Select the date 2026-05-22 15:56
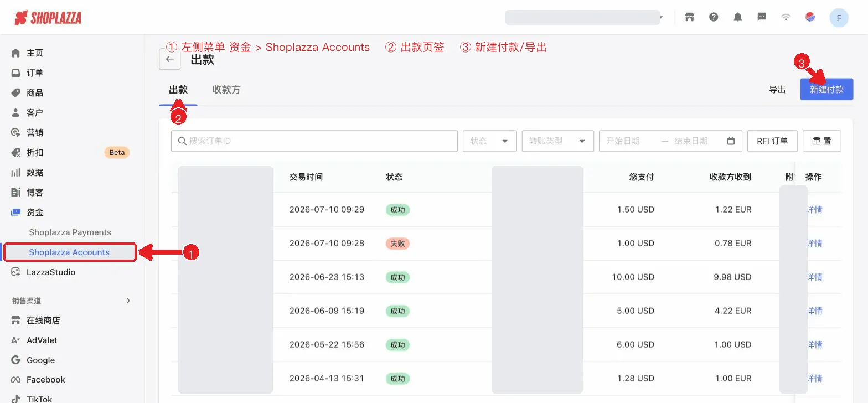Viewport: 868px width, 403px height. click(327, 345)
